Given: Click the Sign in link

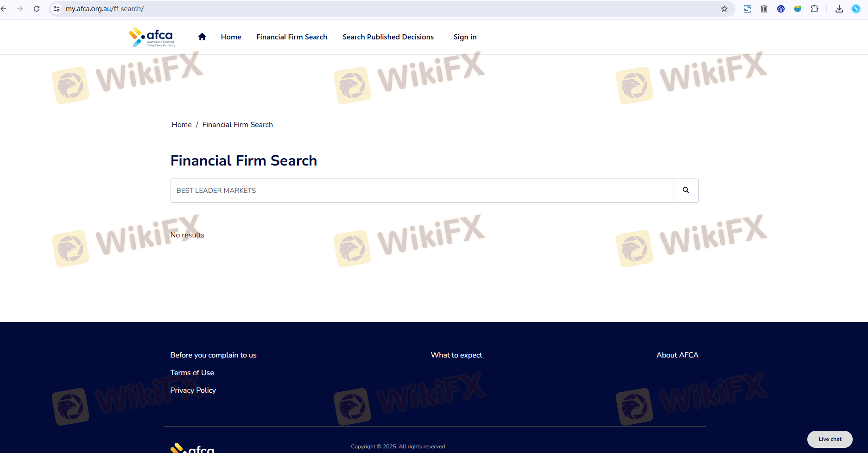Looking at the screenshot, I should click(465, 37).
